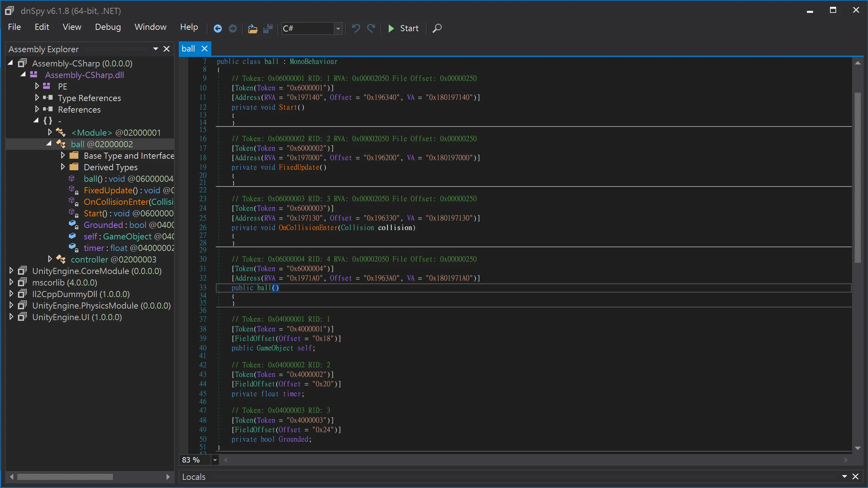Image resolution: width=868 pixels, height=488 pixels.
Task: Click the Assembly-CSharp.dll module icon
Action: point(34,75)
